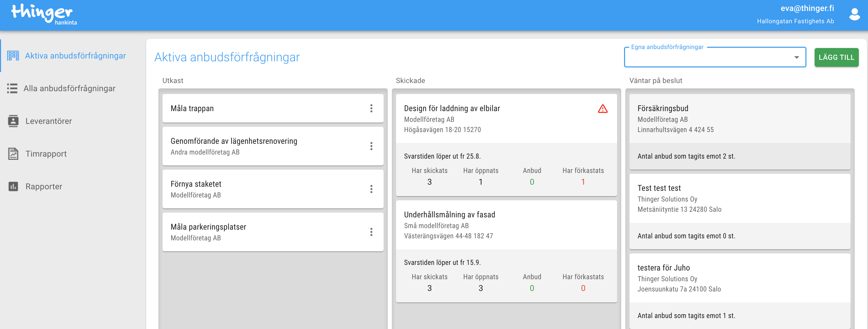Open the user profile avatar icon

(854, 15)
